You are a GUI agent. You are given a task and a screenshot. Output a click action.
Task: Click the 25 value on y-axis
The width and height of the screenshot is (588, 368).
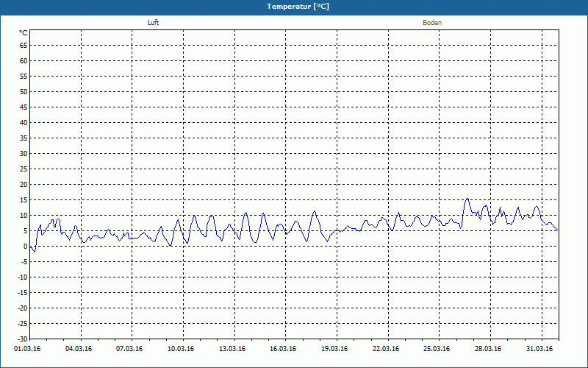24,169
